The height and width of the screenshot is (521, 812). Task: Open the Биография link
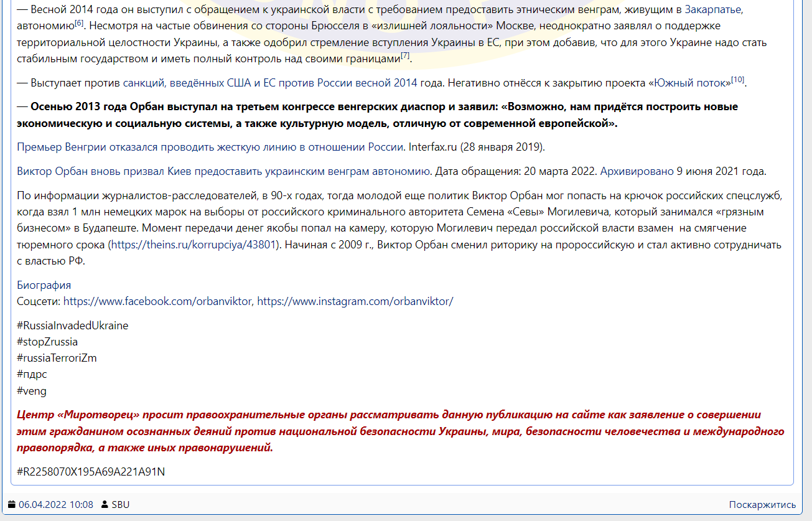pos(44,285)
